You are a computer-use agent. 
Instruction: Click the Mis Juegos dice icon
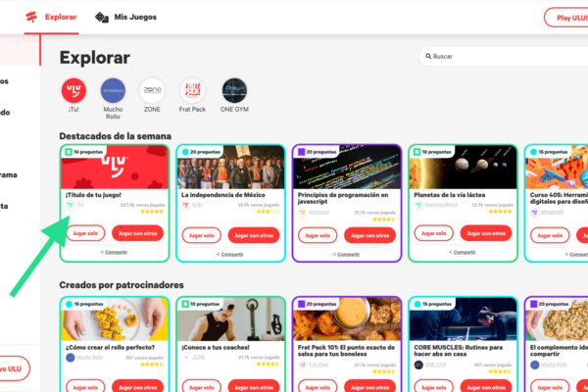[x=102, y=18]
